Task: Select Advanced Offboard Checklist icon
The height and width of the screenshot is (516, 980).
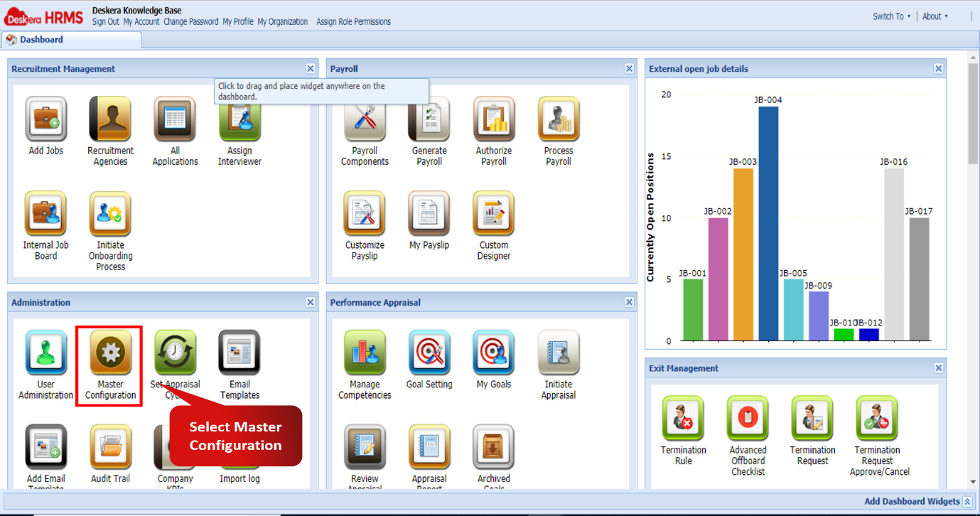Action: tap(748, 419)
